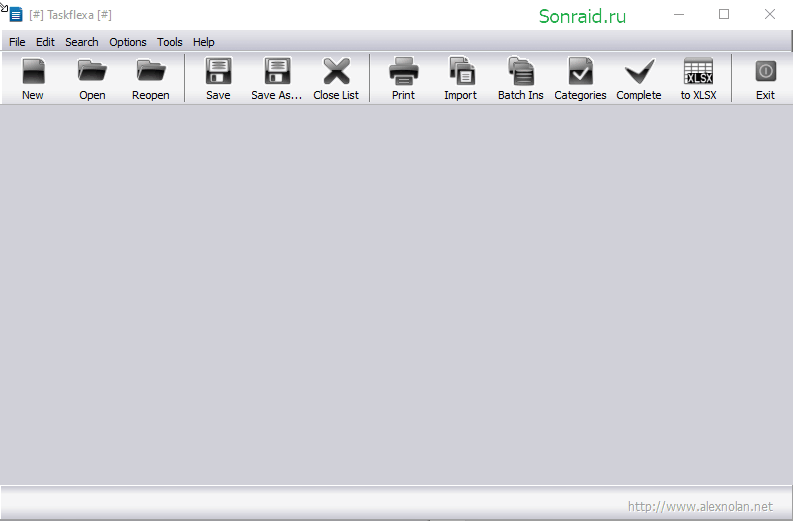Maximize the Taskflexa window
The image size is (793, 521).
coord(724,15)
